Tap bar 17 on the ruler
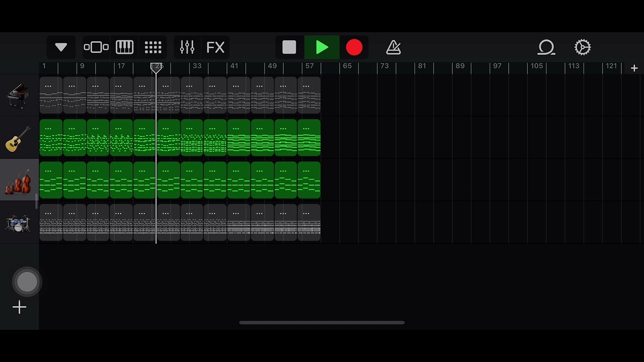Image resolution: width=644 pixels, height=362 pixels. pyautogui.click(x=121, y=66)
